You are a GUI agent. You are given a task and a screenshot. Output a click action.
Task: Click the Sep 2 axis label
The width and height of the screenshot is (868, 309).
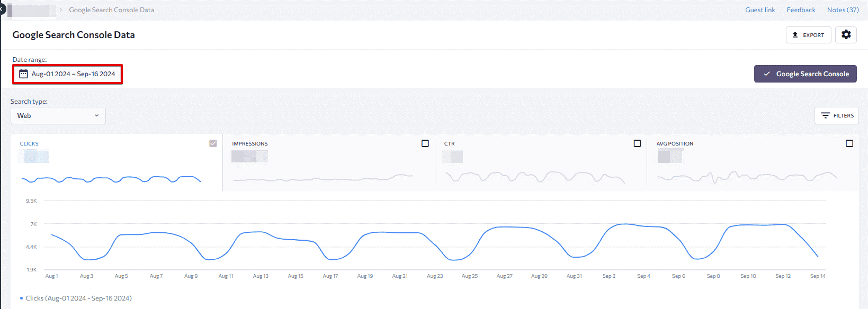pyautogui.click(x=609, y=276)
